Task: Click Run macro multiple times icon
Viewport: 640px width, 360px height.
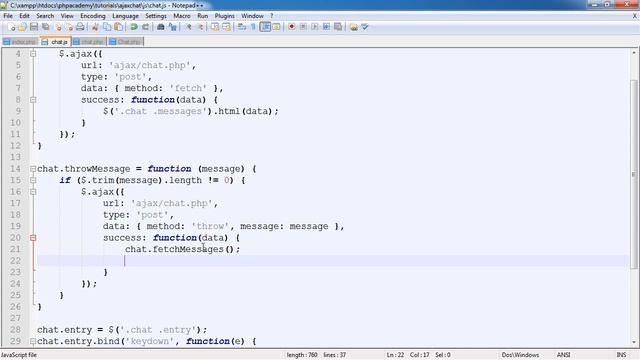Action: 326,27
